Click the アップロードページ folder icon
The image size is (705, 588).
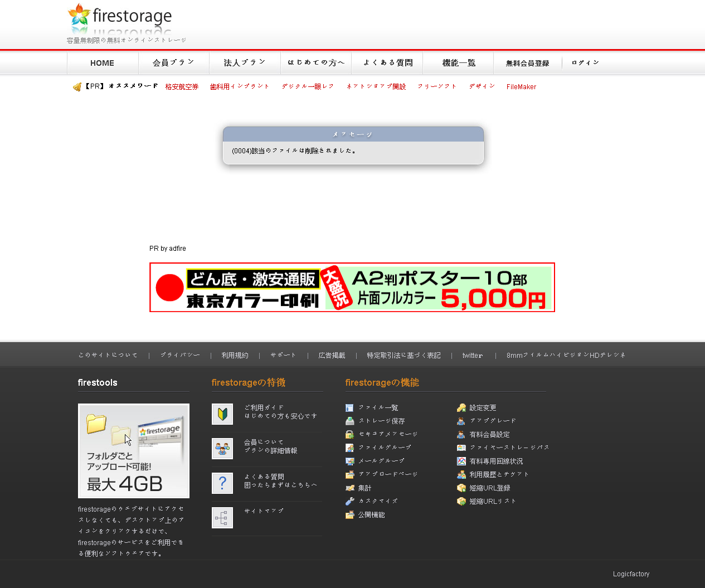(349, 475)
